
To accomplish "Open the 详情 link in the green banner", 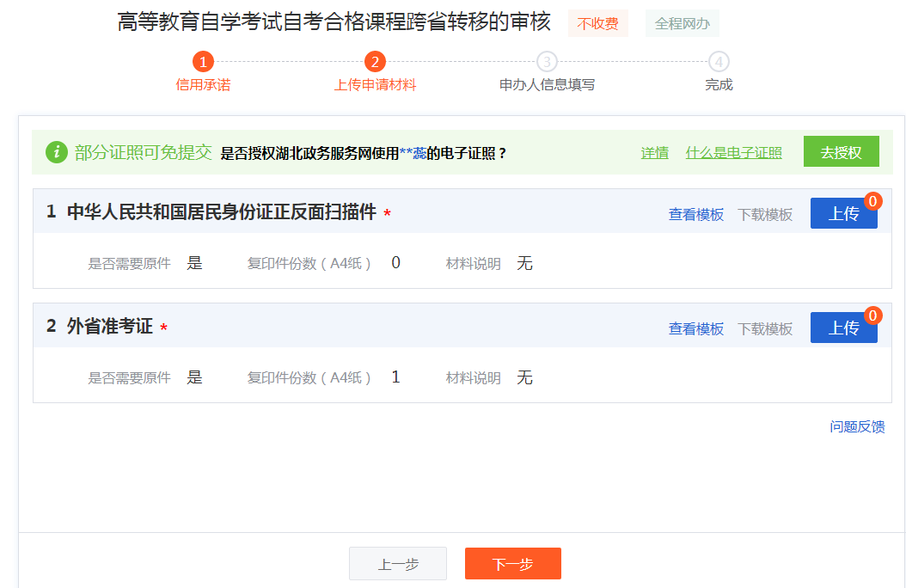I will click(x=653, y=152).
